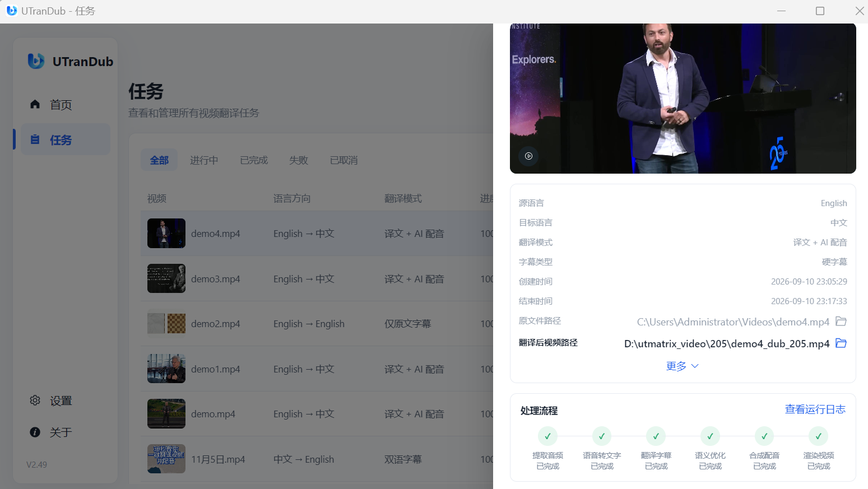Click the 合成配音 completed step icon
Viewport: 868px width, 489px height.
764,436
